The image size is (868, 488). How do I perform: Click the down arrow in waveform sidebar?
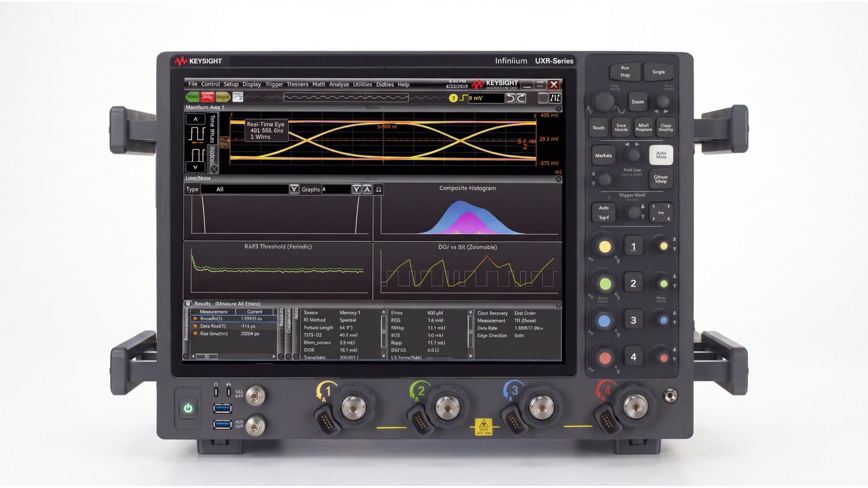coord(195,167)
